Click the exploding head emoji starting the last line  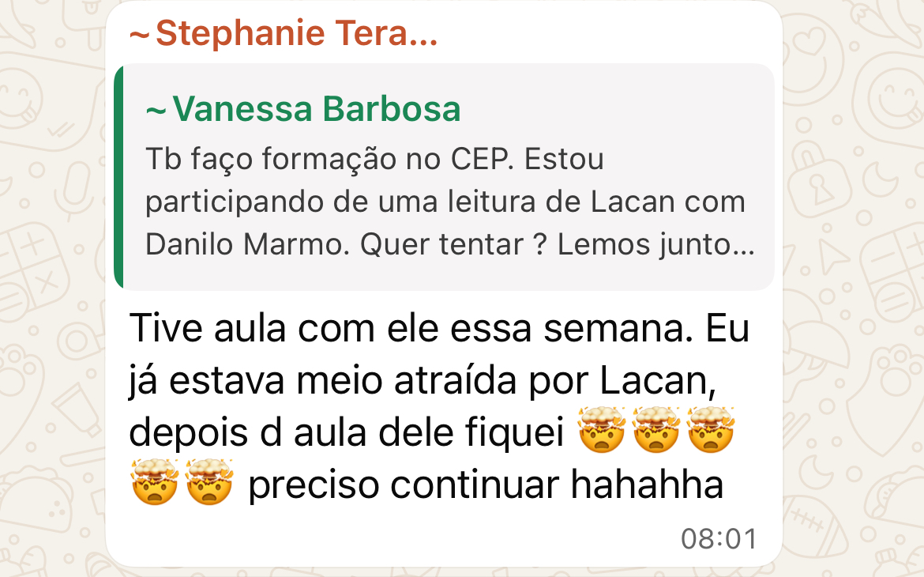(x=155, y=483)
